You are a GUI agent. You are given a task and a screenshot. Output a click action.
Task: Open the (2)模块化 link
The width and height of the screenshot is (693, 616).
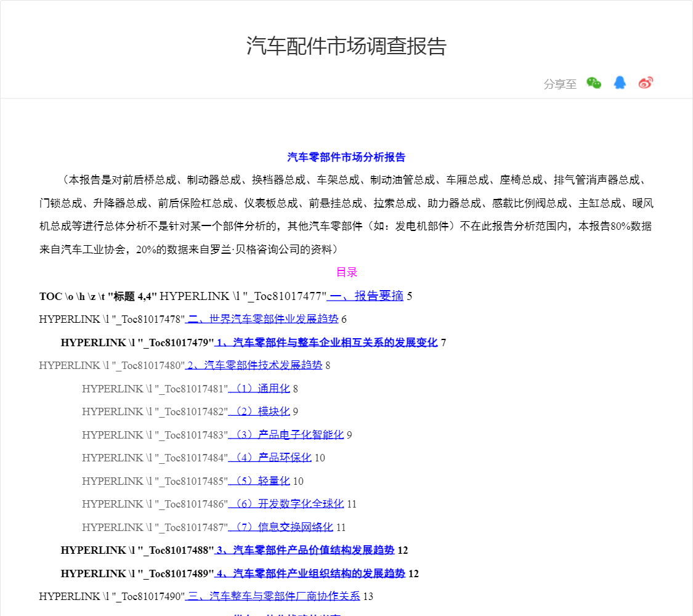coord(259,411)
